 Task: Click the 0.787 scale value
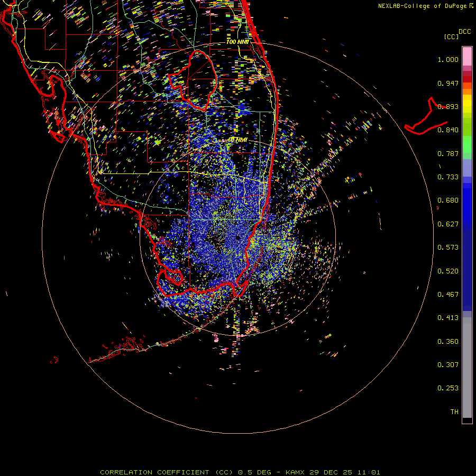click(448, 153)
